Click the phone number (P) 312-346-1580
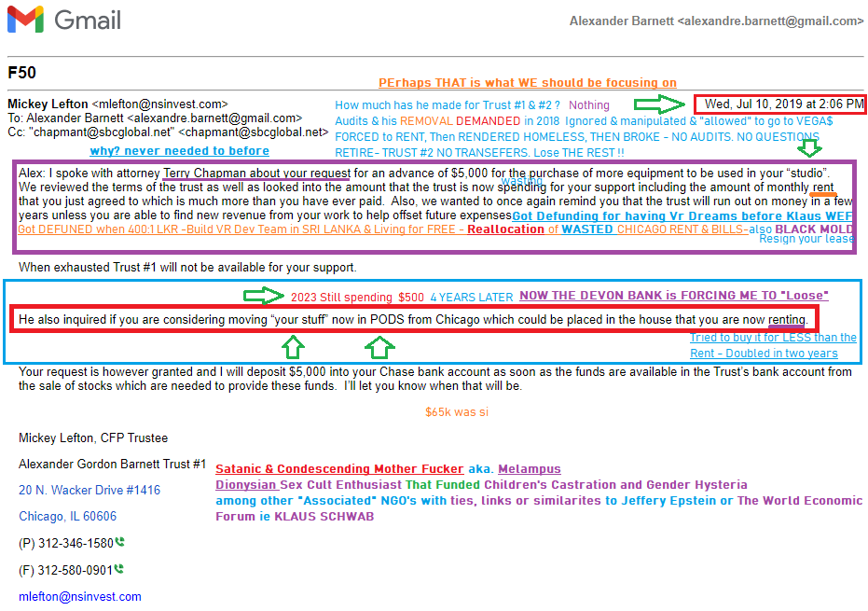Screen dimensions: 868x611 (66, 544)
